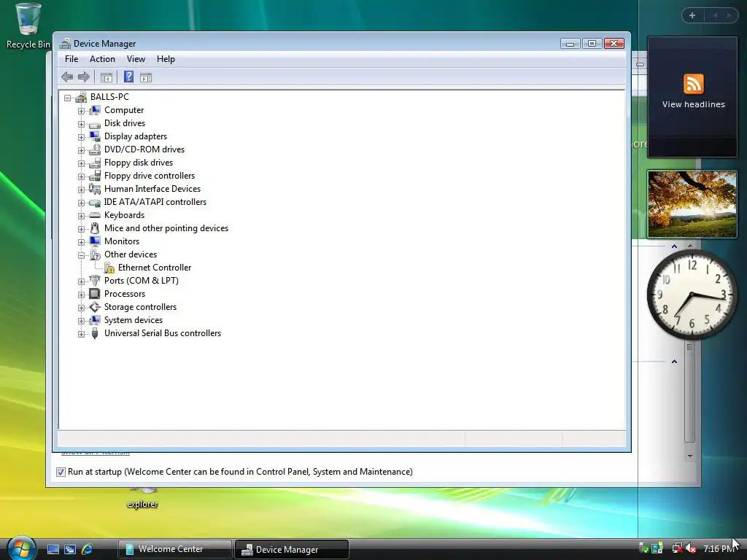Uncheck Run at startup checkbox
747x560 pixels.
61,472
